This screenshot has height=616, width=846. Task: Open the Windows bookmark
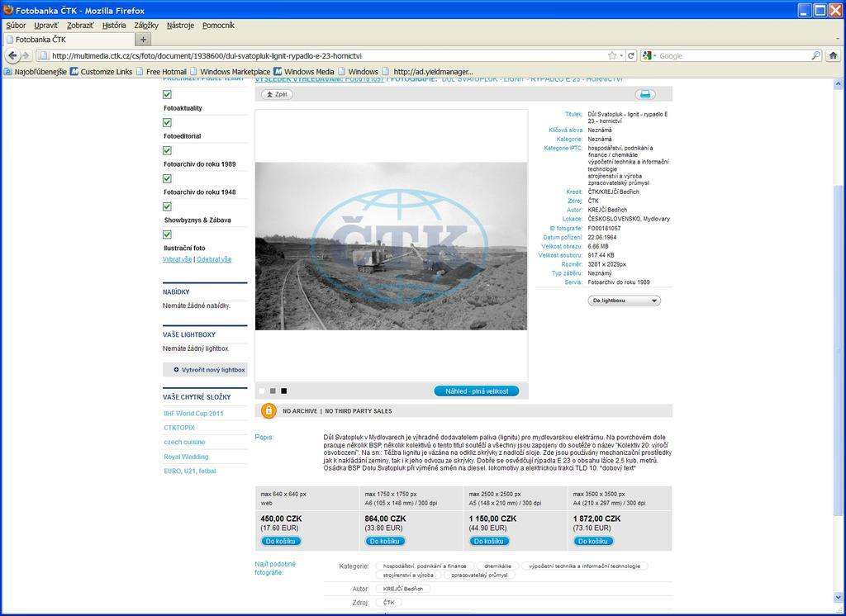(358, 72)
